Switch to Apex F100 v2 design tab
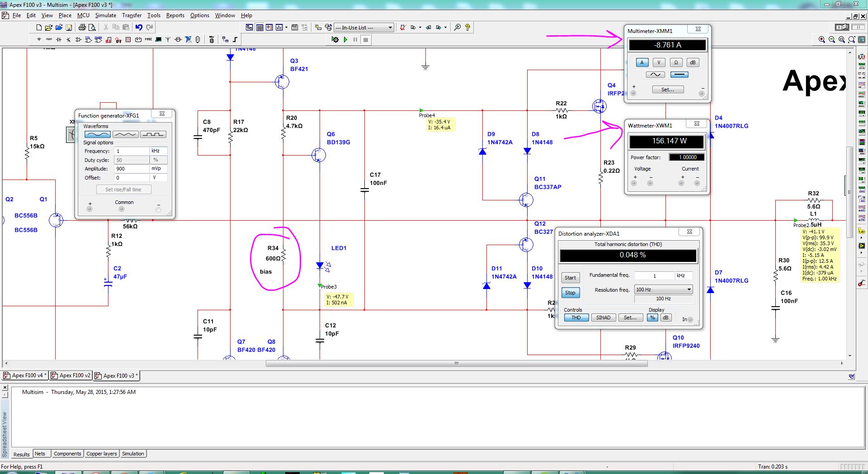 [71, 375]
